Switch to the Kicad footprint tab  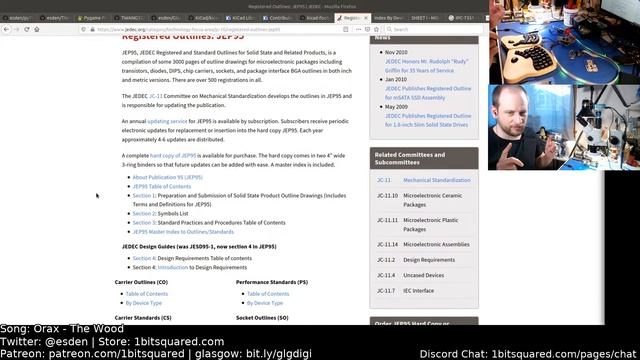pos(316,18)
